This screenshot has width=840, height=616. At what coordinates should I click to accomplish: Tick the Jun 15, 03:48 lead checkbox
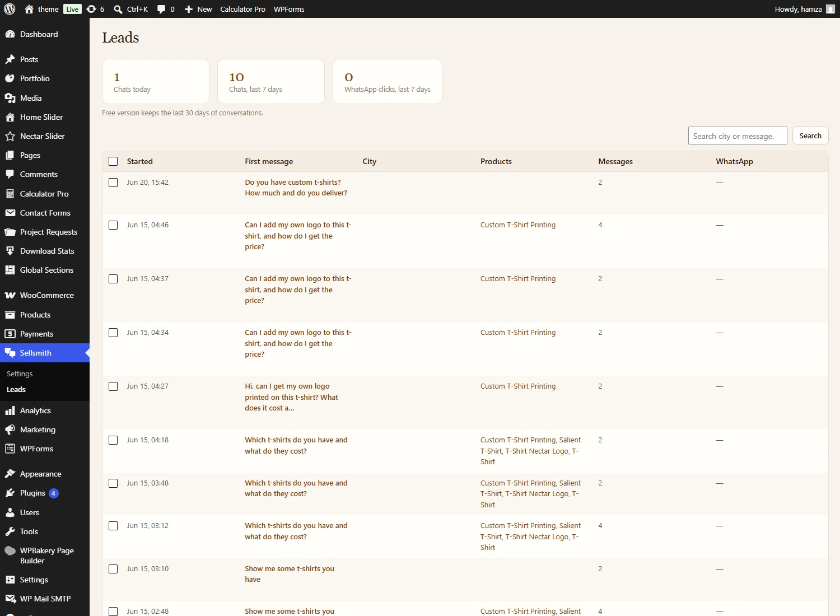[x=113, y=483]
